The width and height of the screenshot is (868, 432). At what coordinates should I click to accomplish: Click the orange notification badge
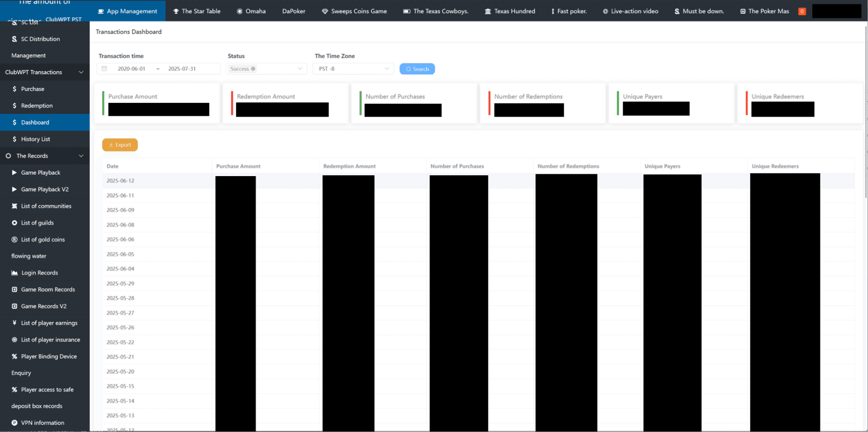802,11
